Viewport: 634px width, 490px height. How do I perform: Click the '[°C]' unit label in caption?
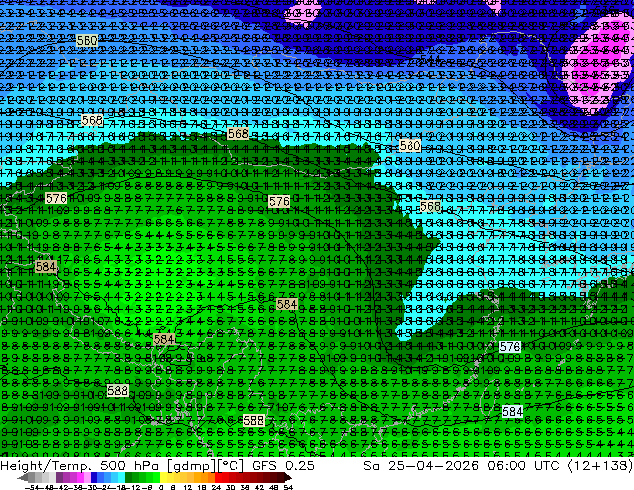tap(231, 465)
